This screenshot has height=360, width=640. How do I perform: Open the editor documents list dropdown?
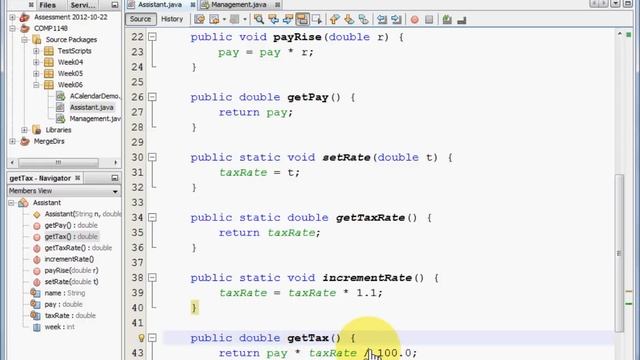coord(616,4)
